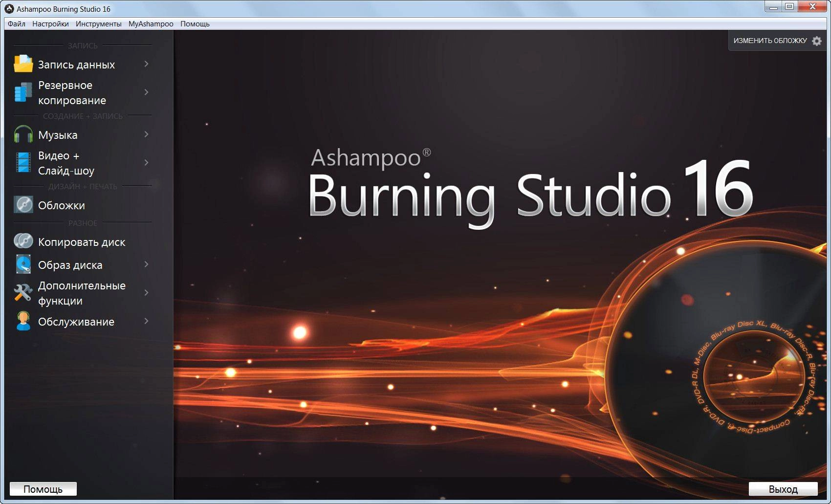Select the Запись данных label

[x=76, y=65]
